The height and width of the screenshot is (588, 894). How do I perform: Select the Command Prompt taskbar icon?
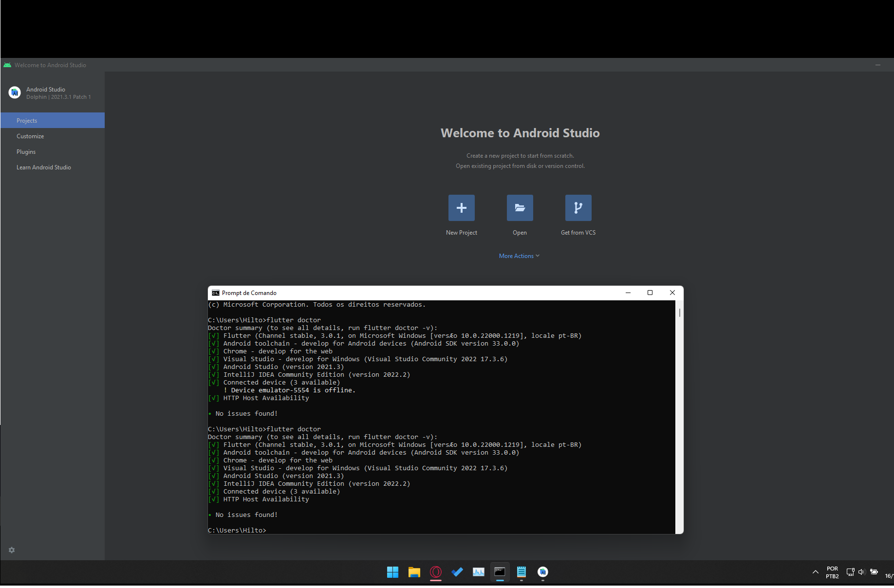[x=500, y=572]
